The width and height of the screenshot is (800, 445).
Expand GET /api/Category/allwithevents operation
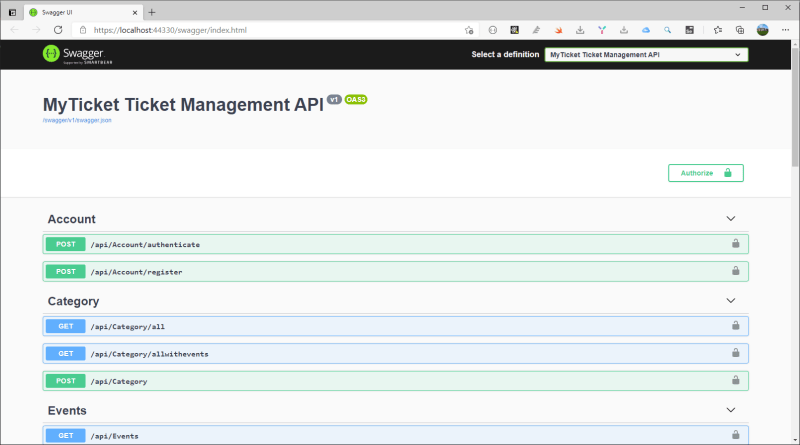tap(395, 354)
